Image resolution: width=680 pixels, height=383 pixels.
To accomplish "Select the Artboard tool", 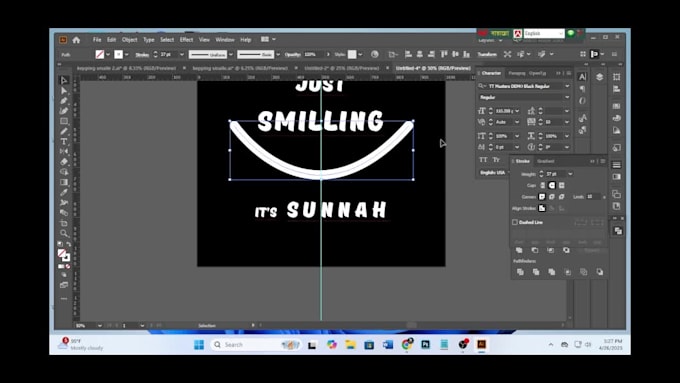I will (64, 223).
